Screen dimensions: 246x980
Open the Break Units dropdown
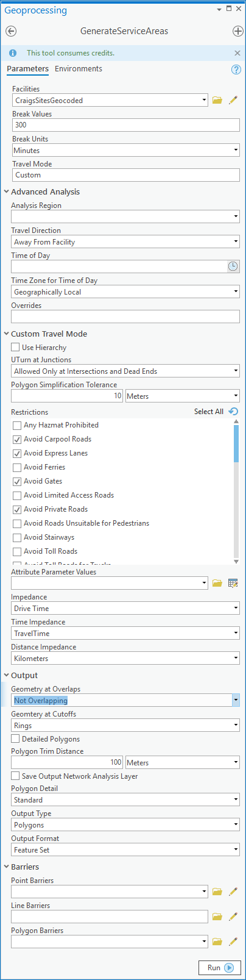(126, 150)
